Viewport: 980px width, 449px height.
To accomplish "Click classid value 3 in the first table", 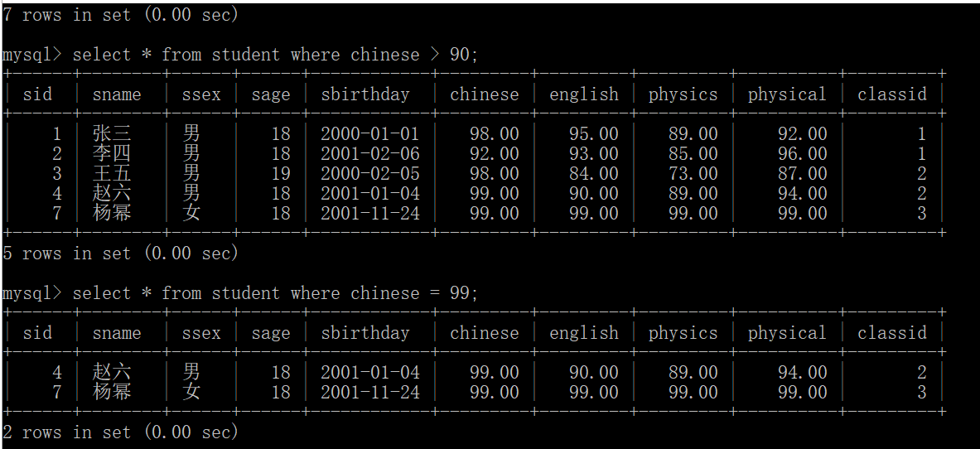I will click(922, 213).
